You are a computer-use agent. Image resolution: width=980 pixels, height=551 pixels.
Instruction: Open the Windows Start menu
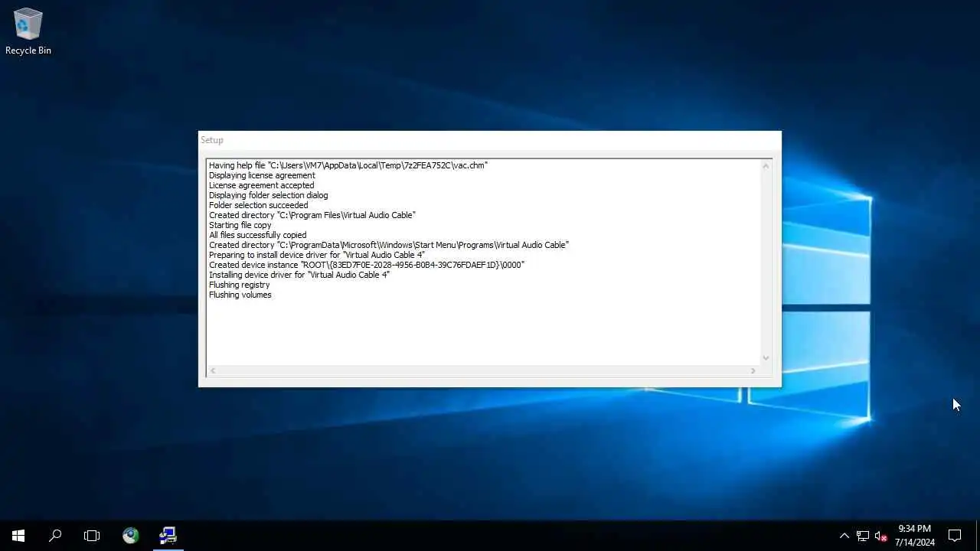pyautogui.click(x=18, y=536)
